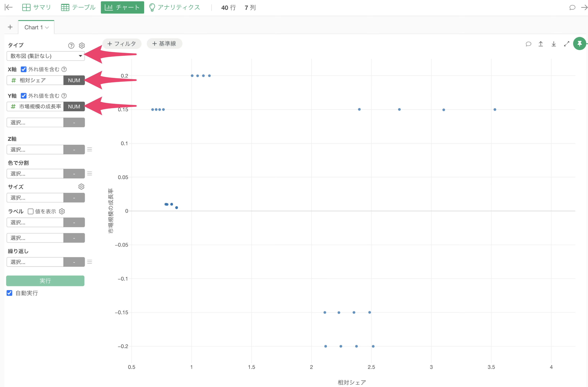Screen dimensions: 588x387
Task: Disable the 自動実行 checkbox
Action: [9, 293]
